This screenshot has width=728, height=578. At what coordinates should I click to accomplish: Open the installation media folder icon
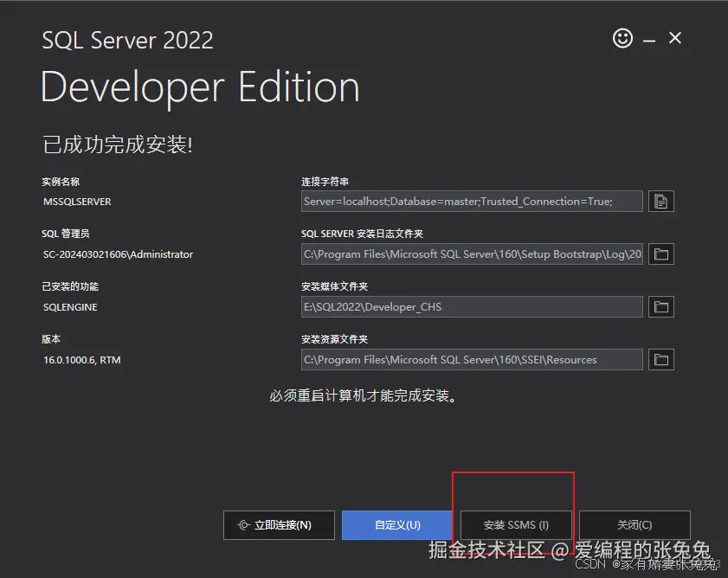point(661,307)
